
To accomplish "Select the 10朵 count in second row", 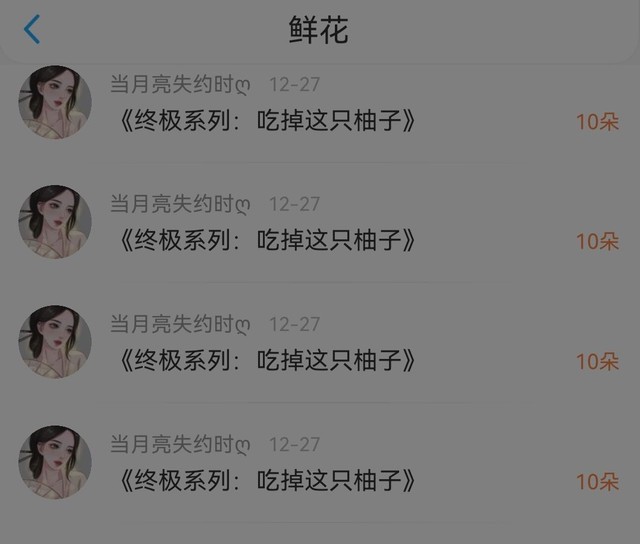I will [598, 242].
